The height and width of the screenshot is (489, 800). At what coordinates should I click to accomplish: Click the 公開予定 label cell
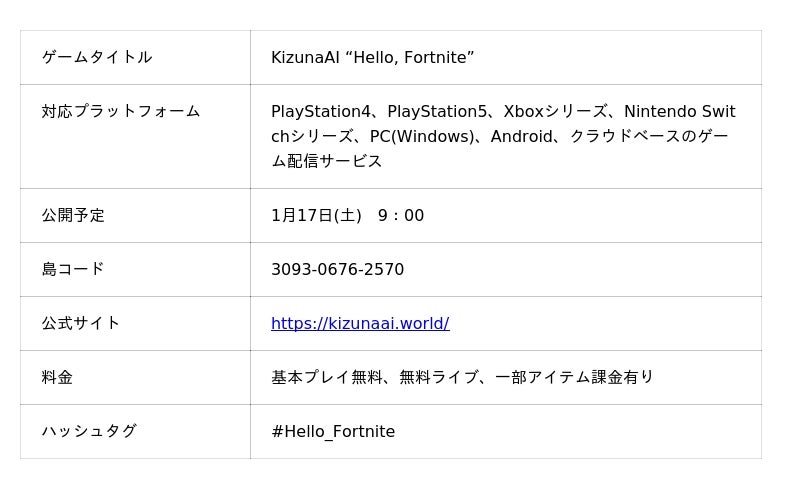tap(73, 215)
